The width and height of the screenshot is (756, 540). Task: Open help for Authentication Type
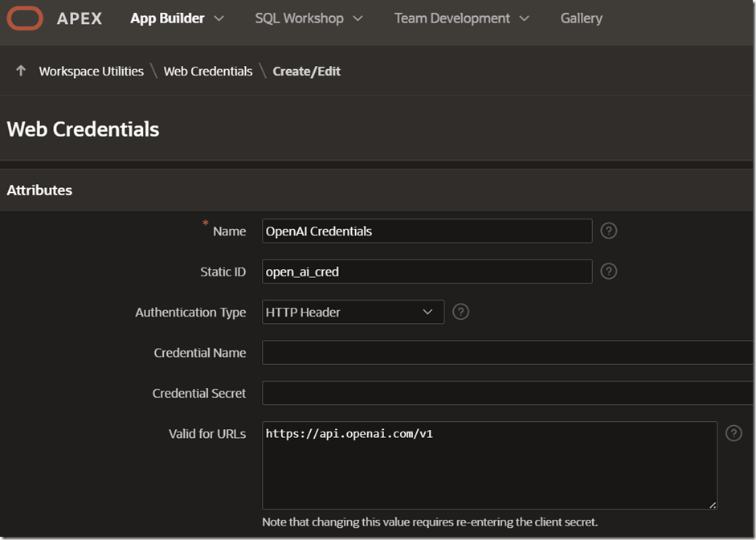(460, 312)
